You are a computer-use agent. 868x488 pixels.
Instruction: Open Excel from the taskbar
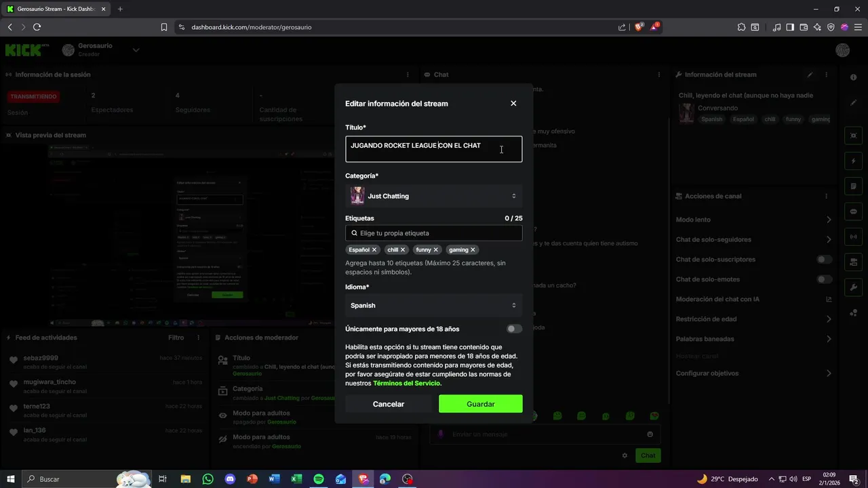[x=296, y=479]
